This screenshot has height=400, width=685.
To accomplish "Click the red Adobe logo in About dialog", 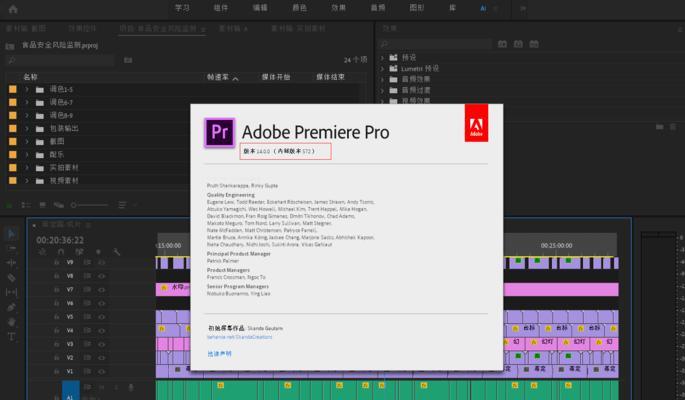I will (x=476, y=123).
